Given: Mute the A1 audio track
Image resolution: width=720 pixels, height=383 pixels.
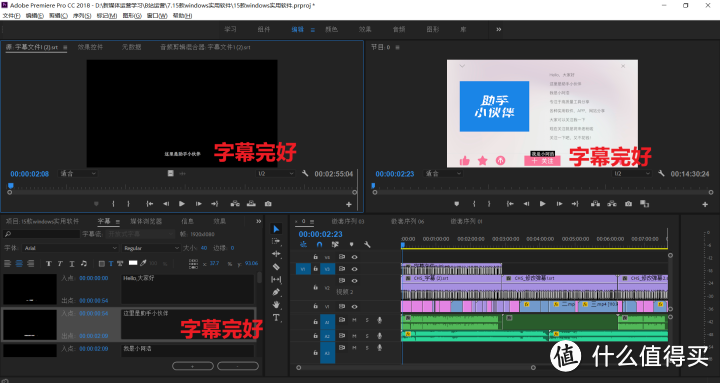Looking at the screenshot, I should click(x=354, y=320).
